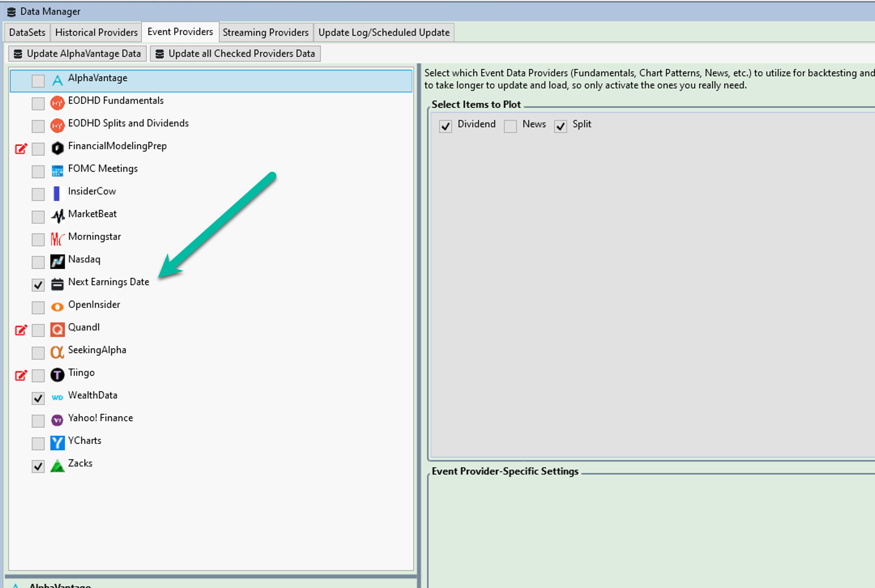The height and width of the screenshot is (588, 875).
Task: Check the EODHD Fundamentals checkbox
Action: [x=38, y=103]
